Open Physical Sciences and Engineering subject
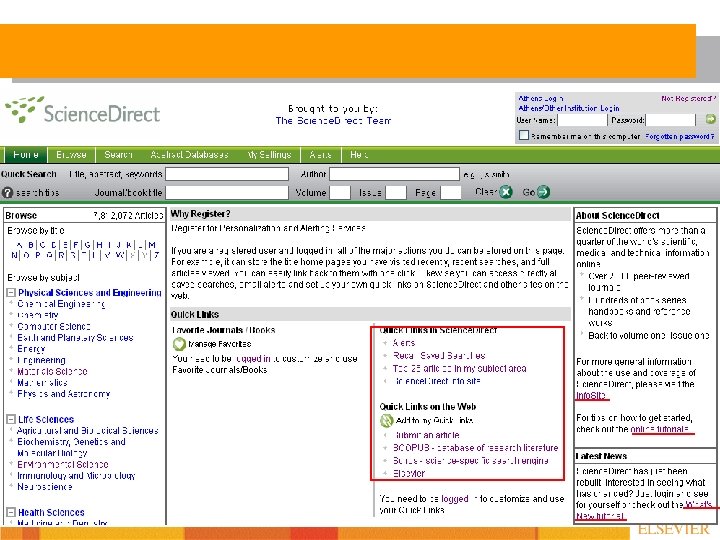This screenshot has width=720, height=540. (x=90, y=292)
